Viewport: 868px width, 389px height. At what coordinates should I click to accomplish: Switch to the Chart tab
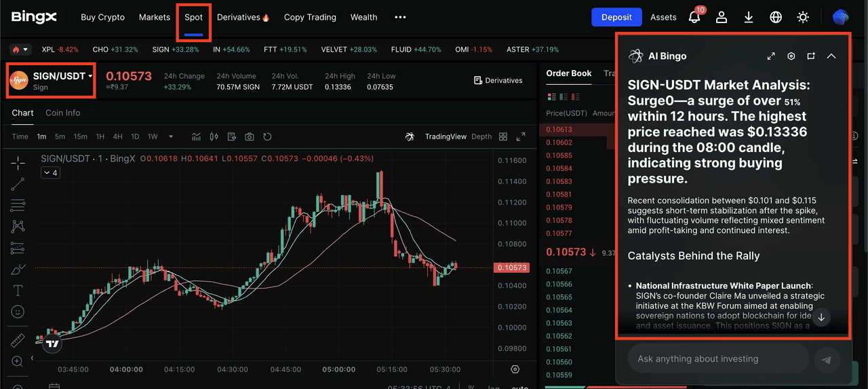[22, 113]
